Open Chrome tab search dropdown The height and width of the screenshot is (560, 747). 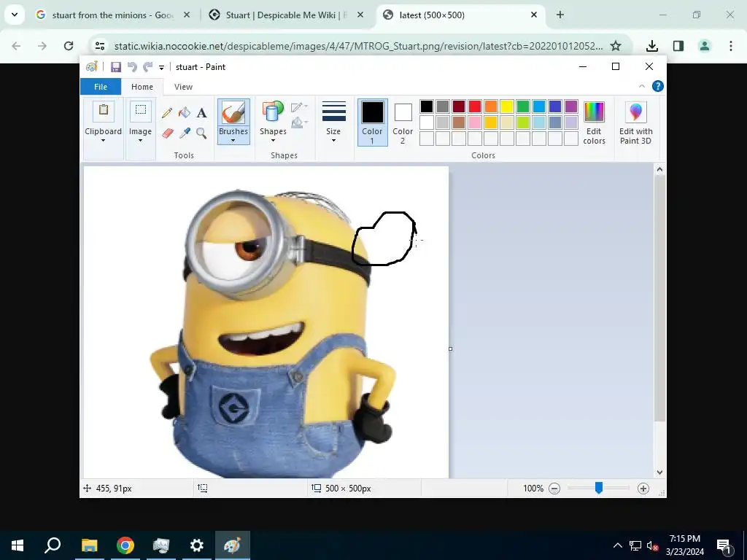[15, 15]
